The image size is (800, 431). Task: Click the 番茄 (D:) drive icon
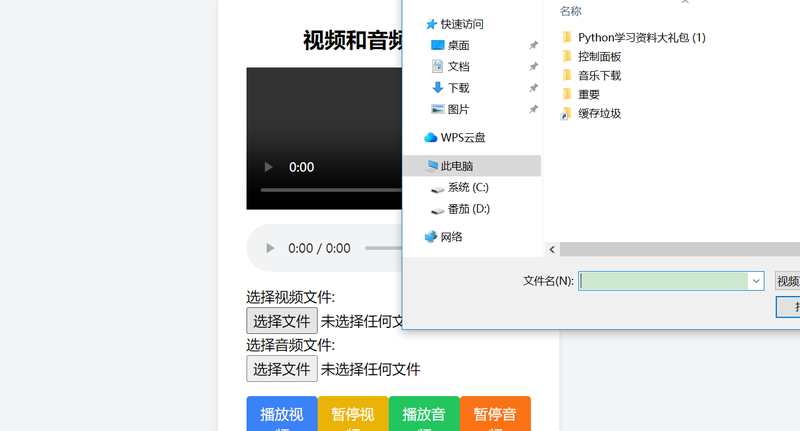click(x=437, y=211)
